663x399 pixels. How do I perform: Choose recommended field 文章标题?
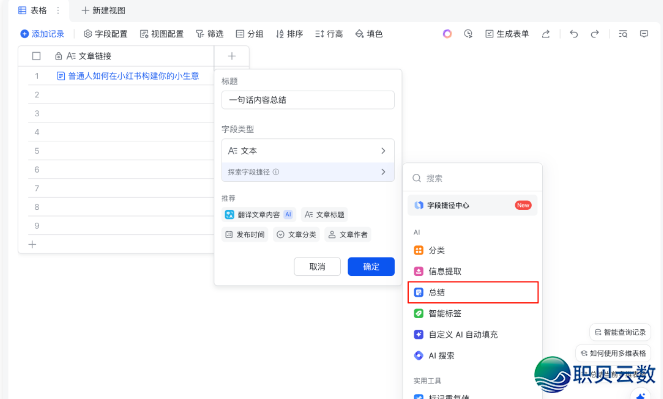coord(325,215)
